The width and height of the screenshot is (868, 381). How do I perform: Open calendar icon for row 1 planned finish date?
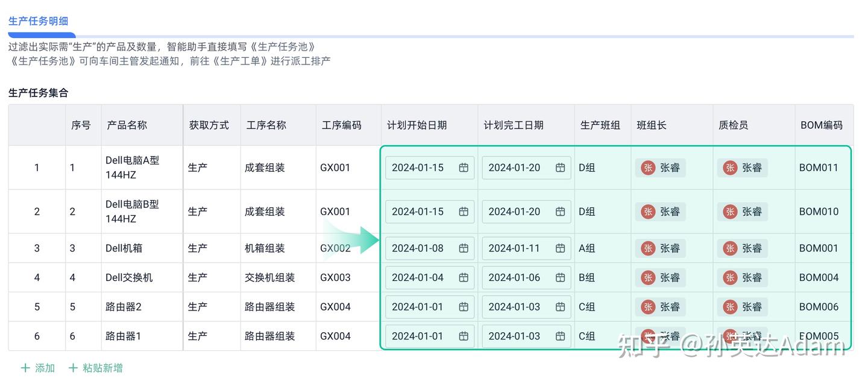(560, 168)
